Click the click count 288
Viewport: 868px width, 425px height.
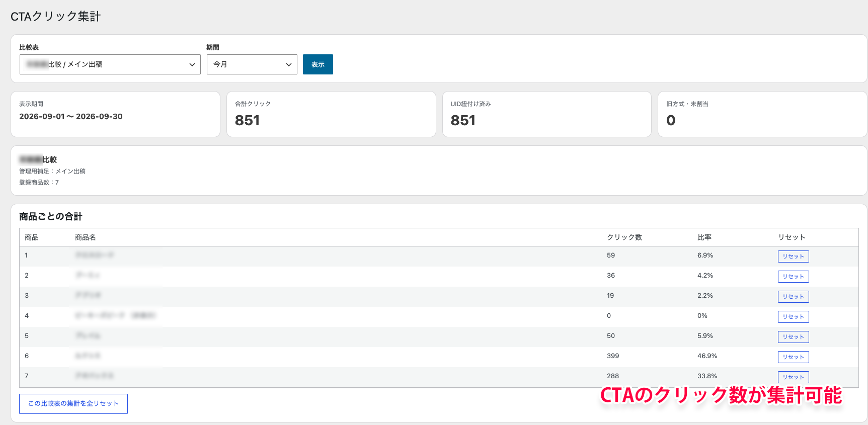pyautogui.click(x=613, y=376)
